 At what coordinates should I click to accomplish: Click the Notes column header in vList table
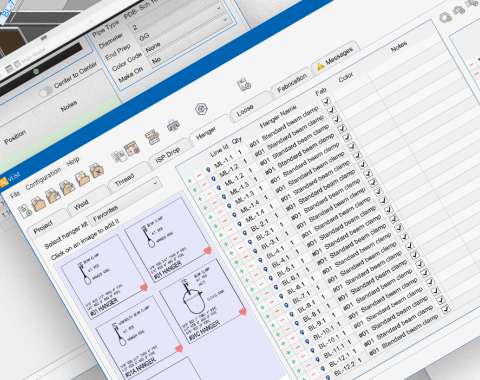399,47
